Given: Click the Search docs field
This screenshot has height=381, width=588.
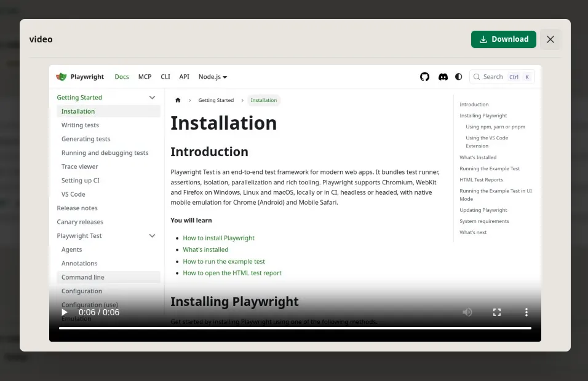Looking at the screenshot, I should point(502,77).
